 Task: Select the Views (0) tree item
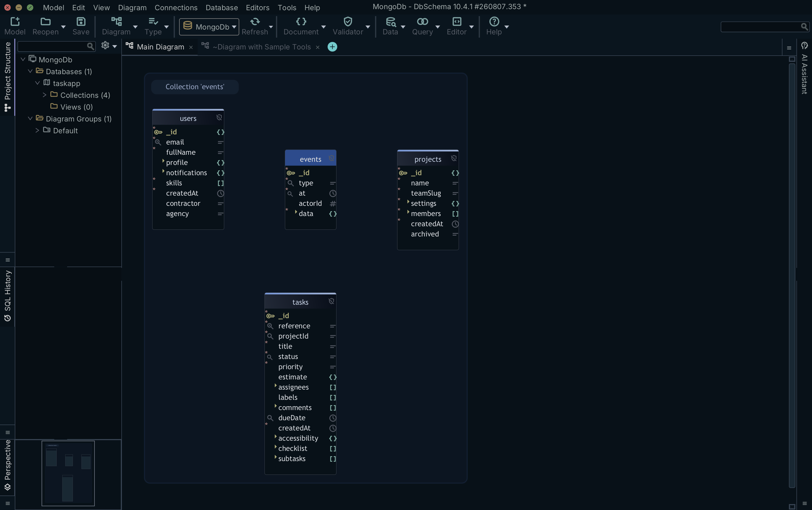click(76, 107)
